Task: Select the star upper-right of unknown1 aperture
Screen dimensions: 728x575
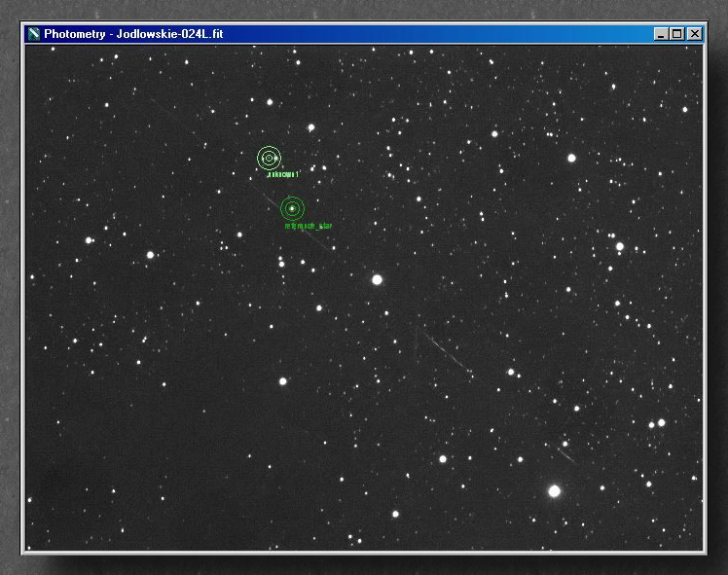Action: tap(311, 127)
